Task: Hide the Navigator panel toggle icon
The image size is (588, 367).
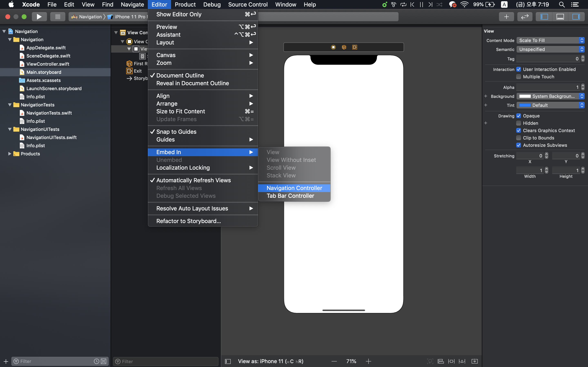Action: (544, 17)
